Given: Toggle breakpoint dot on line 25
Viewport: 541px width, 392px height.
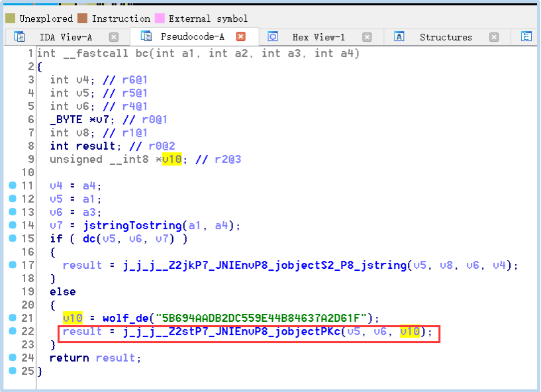Looking at the screenshot, I should pos(13,371).
